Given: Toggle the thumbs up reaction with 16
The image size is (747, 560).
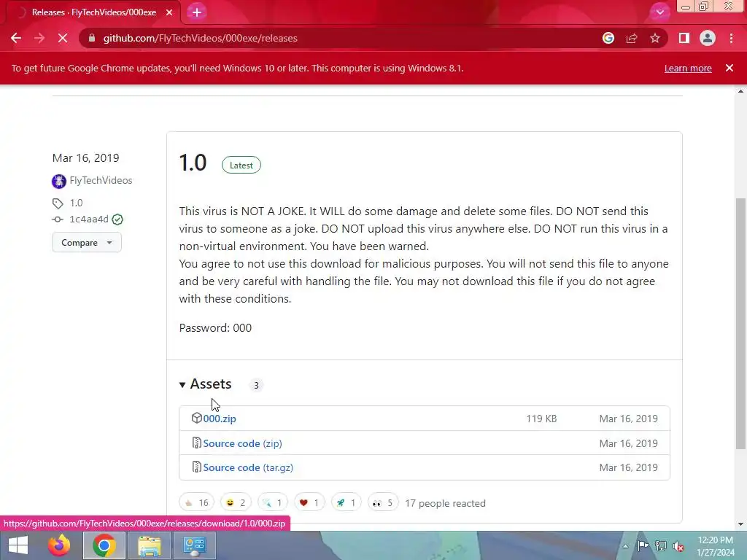Looking at the screenshot, I should 197,503.
